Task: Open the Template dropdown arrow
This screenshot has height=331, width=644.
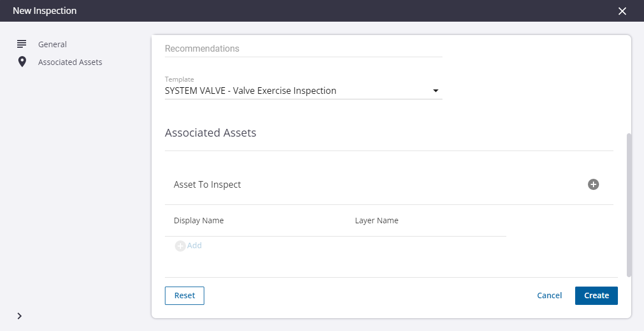Action: 436,91
